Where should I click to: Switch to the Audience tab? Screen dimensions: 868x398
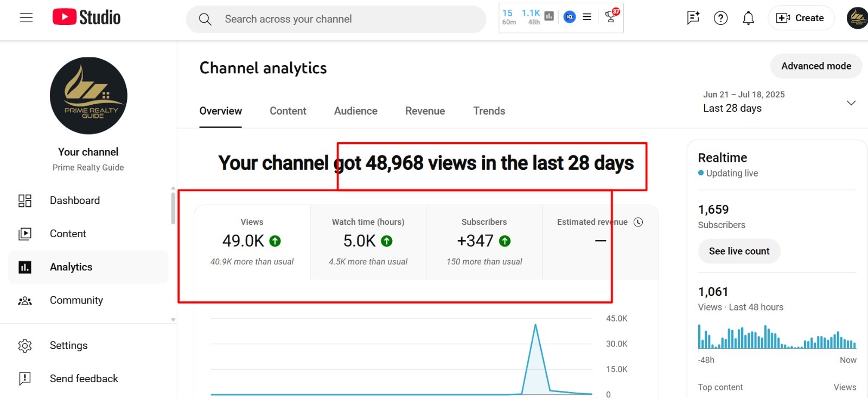(355, 111)
